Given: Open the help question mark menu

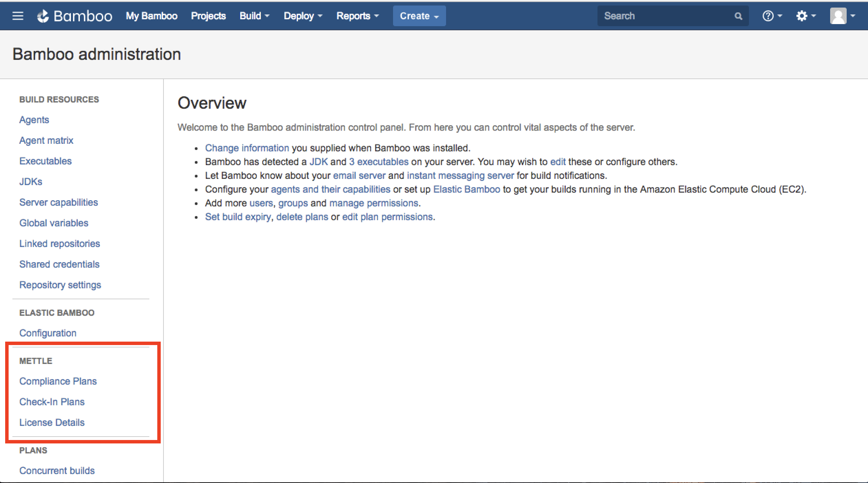Looking at the screenshot, I should coord(772,16).
